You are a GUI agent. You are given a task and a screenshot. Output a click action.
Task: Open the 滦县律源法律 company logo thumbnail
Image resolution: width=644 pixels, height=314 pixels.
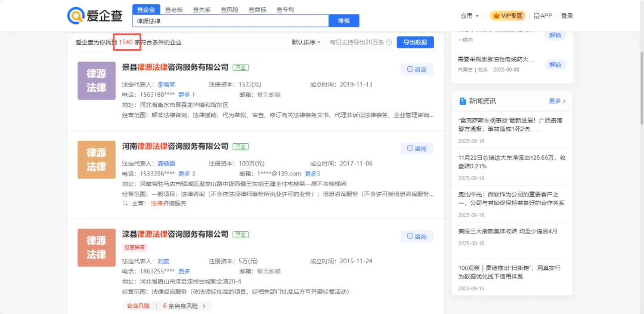[x=97, y=247]
